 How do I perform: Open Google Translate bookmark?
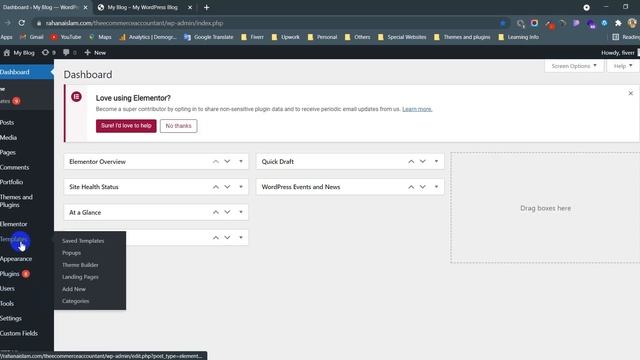(x=209, y=37)
